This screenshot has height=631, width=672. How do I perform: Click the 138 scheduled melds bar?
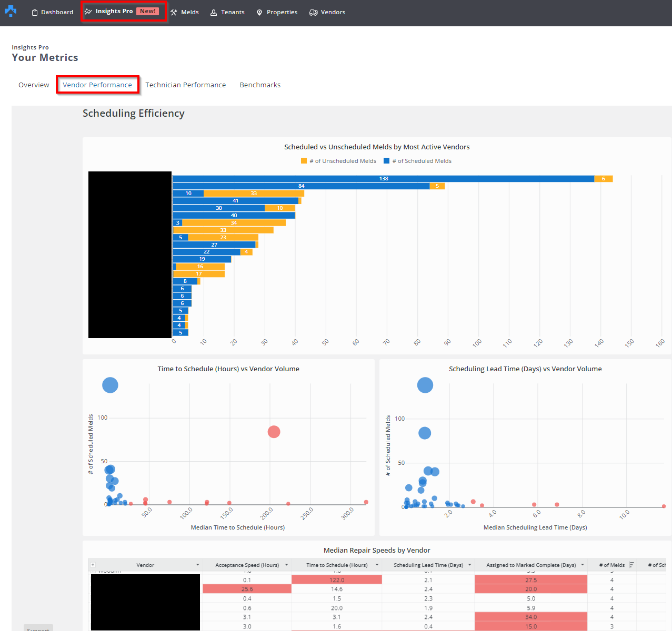383,179
